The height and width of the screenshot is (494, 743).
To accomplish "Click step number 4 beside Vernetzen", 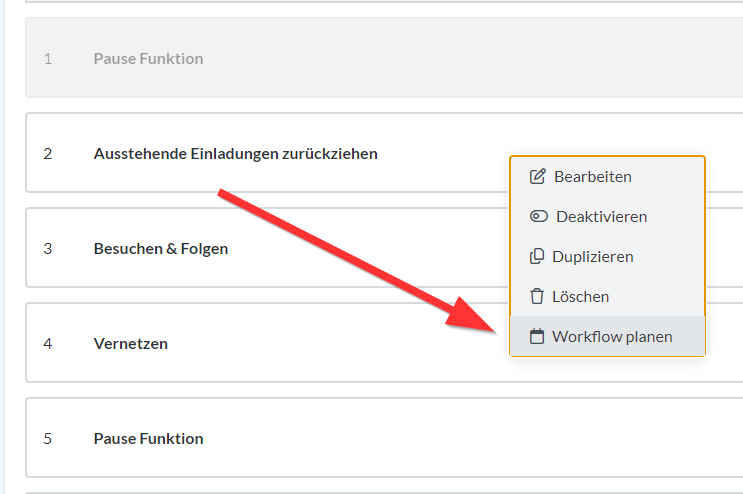I will point(48,344).
